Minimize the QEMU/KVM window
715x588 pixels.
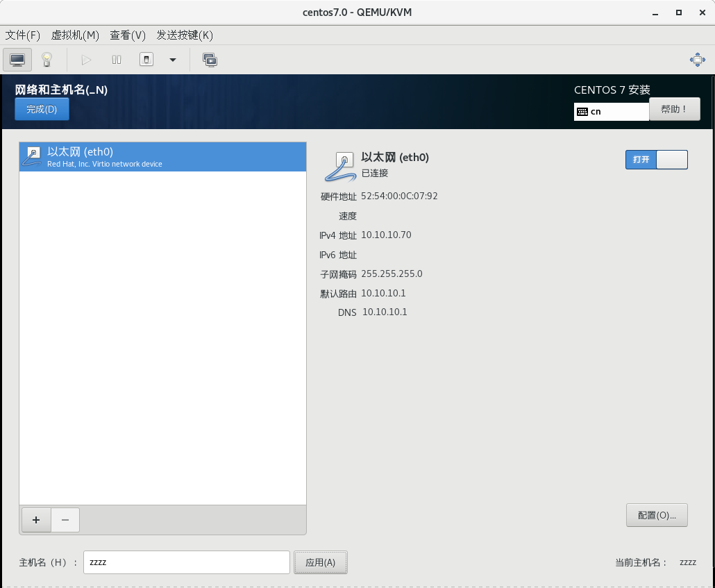pos(655,12)
